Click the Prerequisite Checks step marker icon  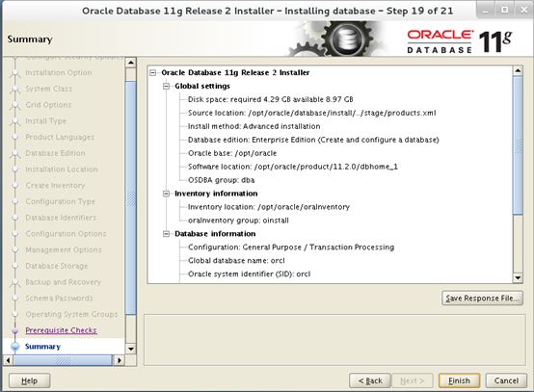point(15,330)
